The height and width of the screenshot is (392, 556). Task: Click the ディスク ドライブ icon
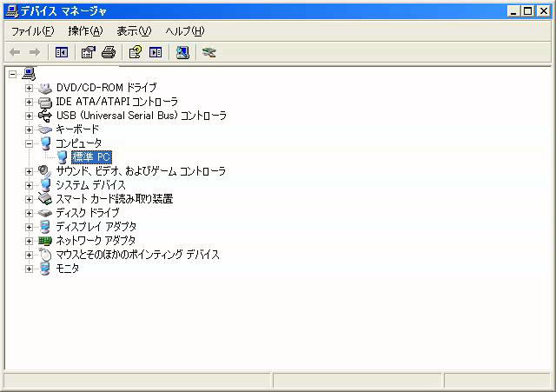[x=45, y=213]
